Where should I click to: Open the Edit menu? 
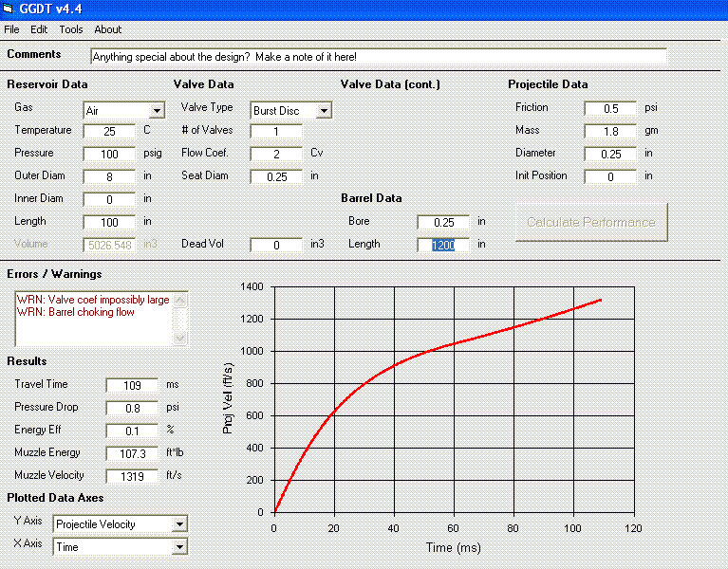coord(39,29)
